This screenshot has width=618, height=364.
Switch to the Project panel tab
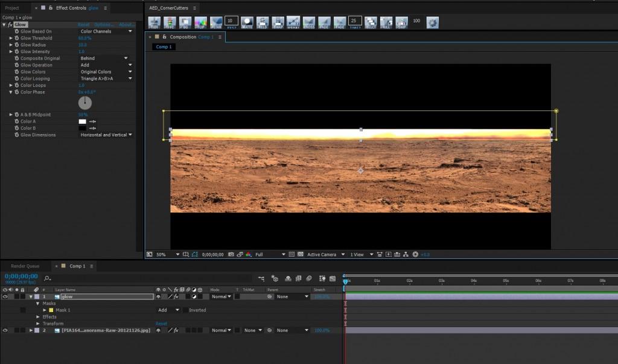coord(12,8)
